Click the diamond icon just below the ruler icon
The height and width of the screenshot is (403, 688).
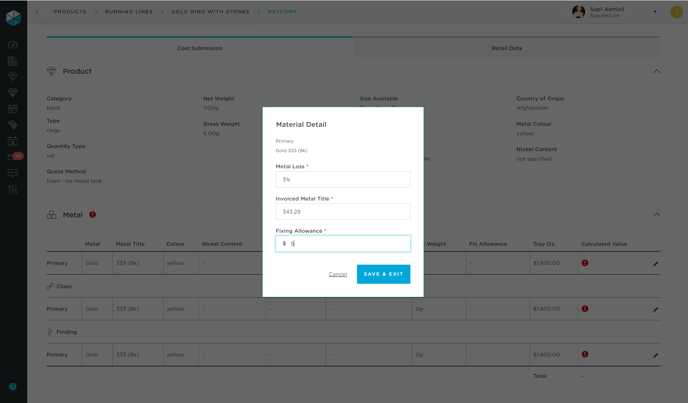pyautogui.click(x=13, y=76)
